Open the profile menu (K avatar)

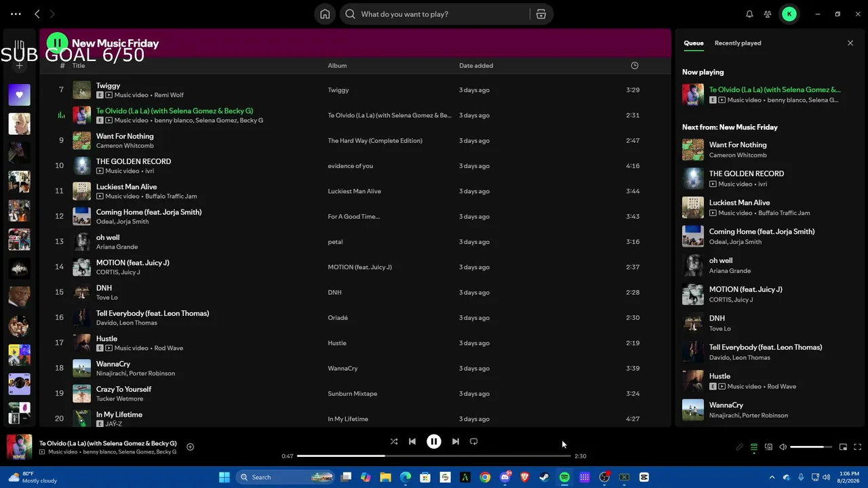789,14
